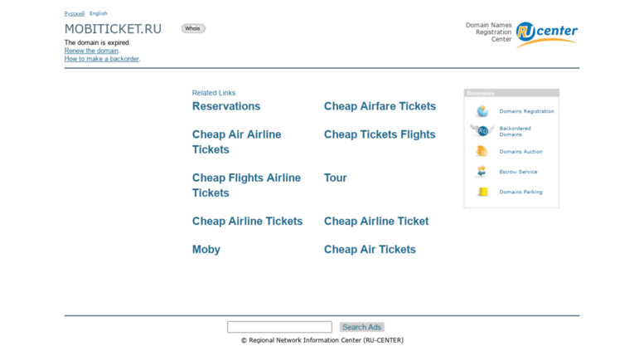644x351 pixels.
Task: Click the Cheap Air Tickets link
Action: [x=370, y=250]
